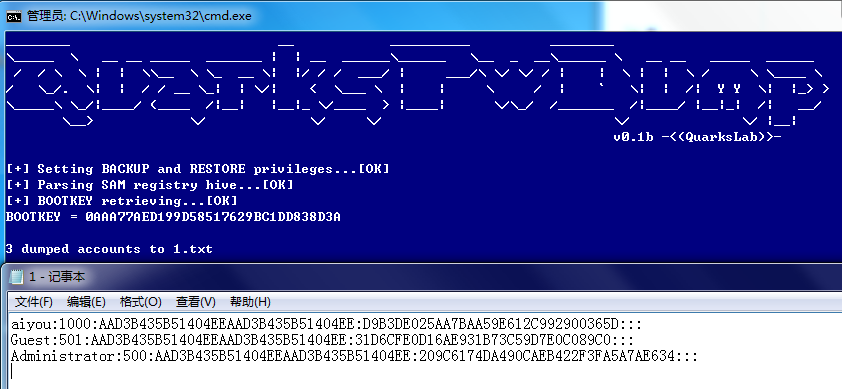The width and height of the screenshot is (842, 389).
Task: Open the 帮助(H) menu in Notepad
Action: point(250,302)
